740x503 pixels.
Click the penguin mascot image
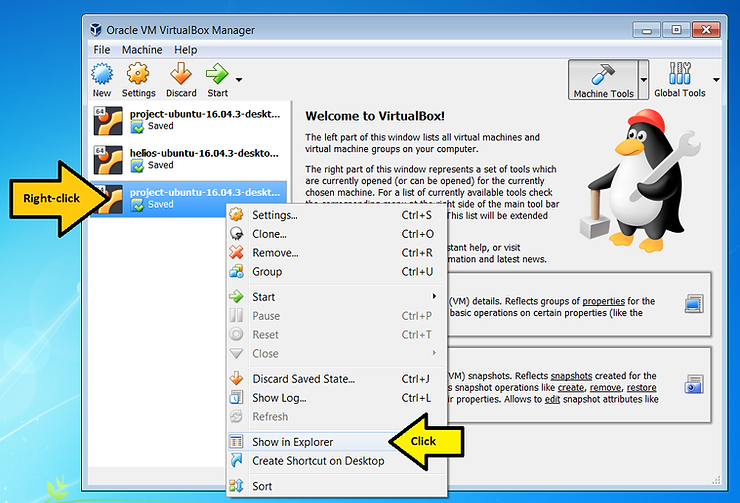click(x=639, y=180)
